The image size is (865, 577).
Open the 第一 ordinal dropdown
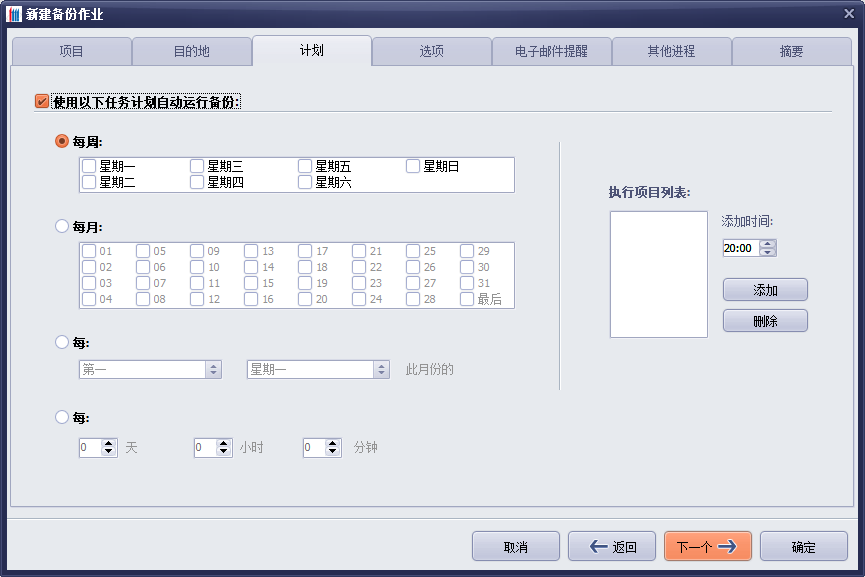(x=151, y=369)
